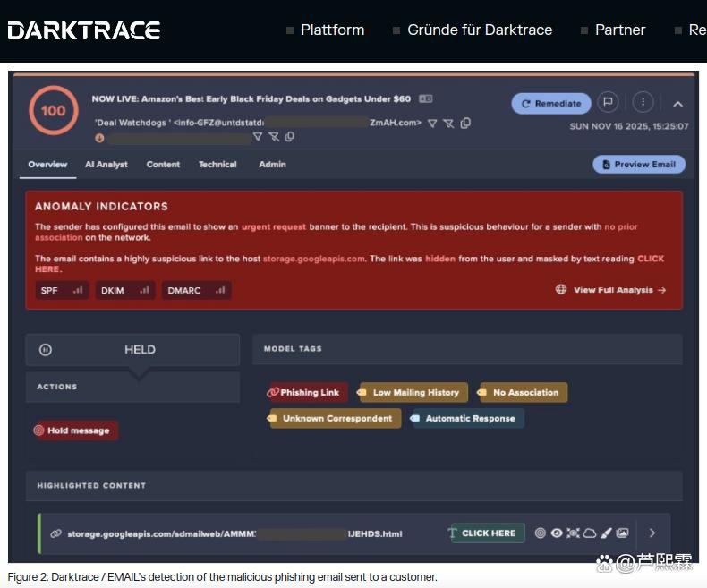
Task: Click the Unknown Correspondent tag
Action: (334, 419)
